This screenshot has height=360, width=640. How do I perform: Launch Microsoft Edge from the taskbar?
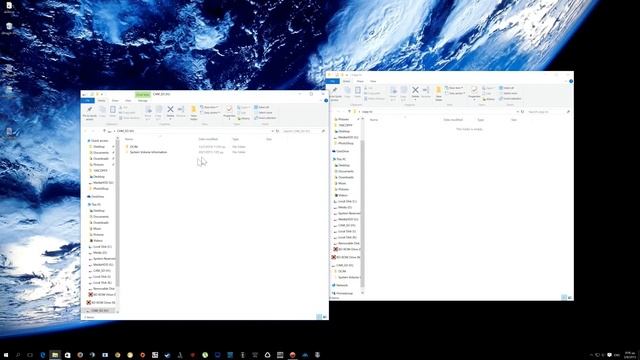(x=43, y=355)
